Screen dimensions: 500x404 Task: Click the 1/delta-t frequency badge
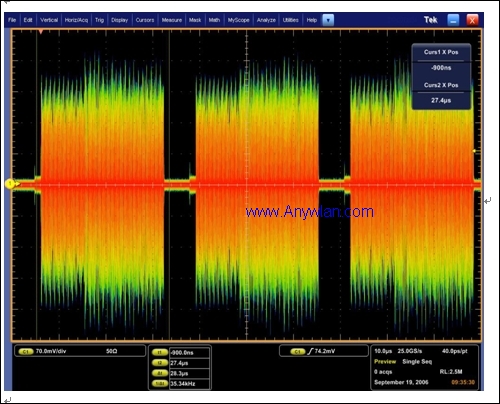point(160,383)
